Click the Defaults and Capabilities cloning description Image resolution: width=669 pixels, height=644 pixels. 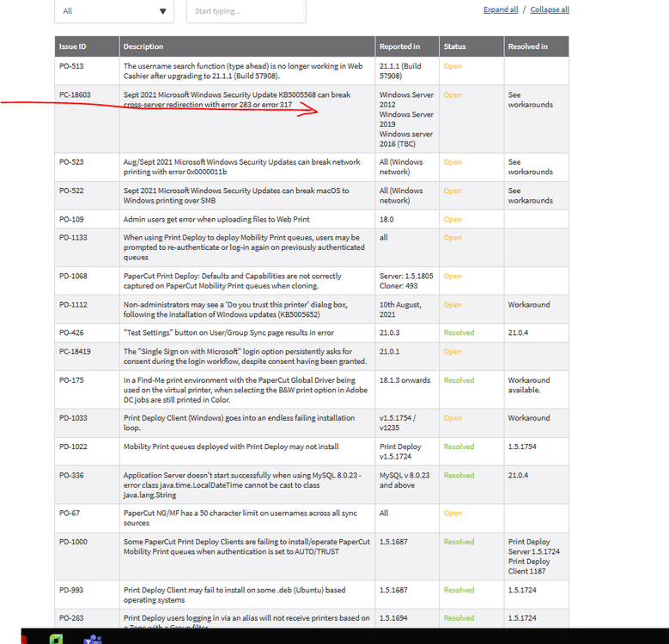[233, 281]
